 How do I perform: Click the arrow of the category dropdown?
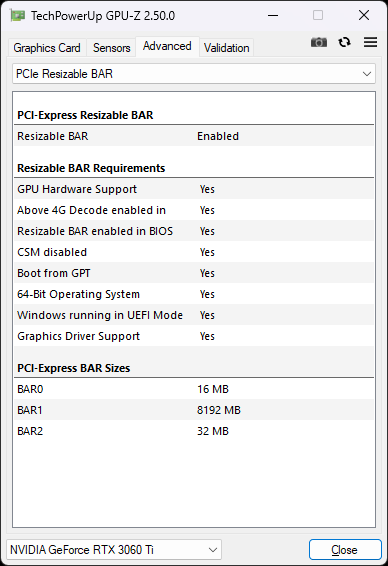pyautogui.click(x=367, y=74)
